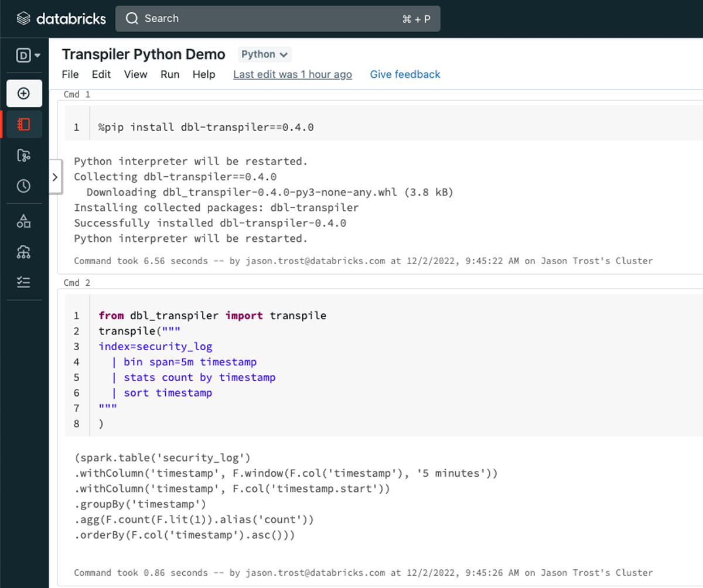Expand the persona switcher dropdown in sidebar
The width and height of the screenshot is (703, 588).
click(x=28, y=56)
